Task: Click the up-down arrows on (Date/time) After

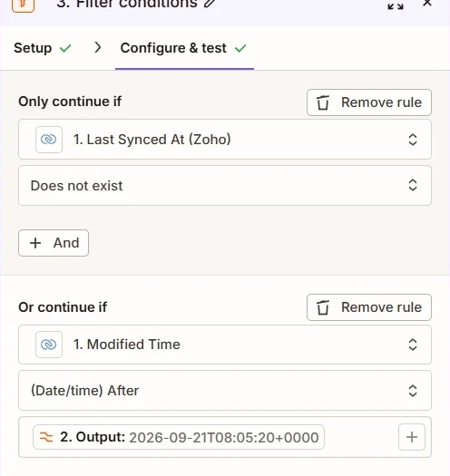Action: pos(413,391)
